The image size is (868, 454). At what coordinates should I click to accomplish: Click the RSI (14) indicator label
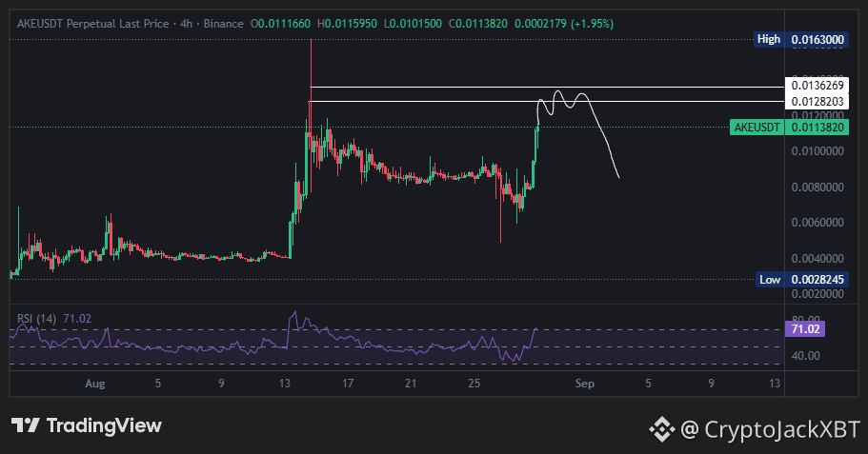[36, 319]
